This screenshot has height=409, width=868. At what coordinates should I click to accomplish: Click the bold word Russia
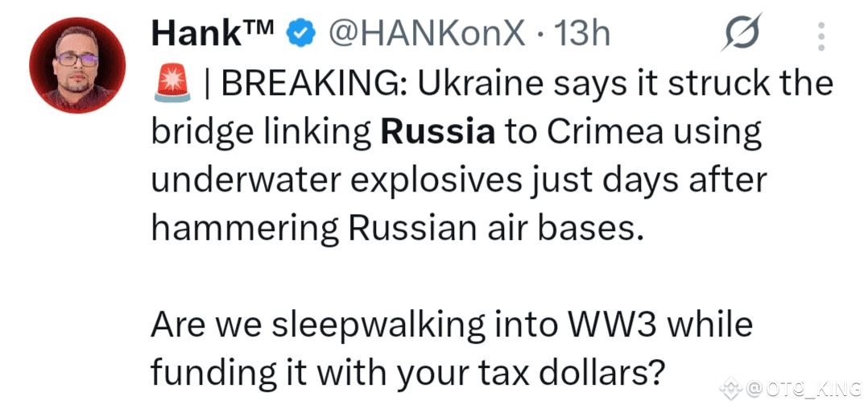[x=437, y=132]
